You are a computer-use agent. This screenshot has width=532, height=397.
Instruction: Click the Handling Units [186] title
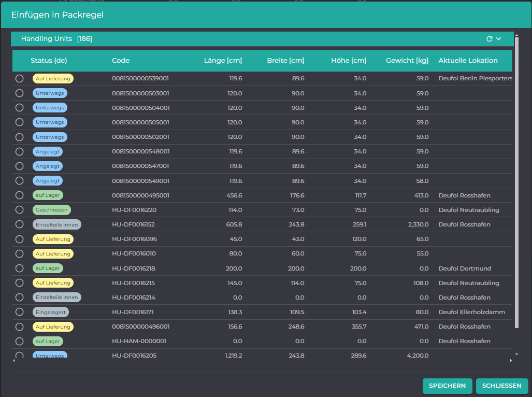[x=56, y=39]
